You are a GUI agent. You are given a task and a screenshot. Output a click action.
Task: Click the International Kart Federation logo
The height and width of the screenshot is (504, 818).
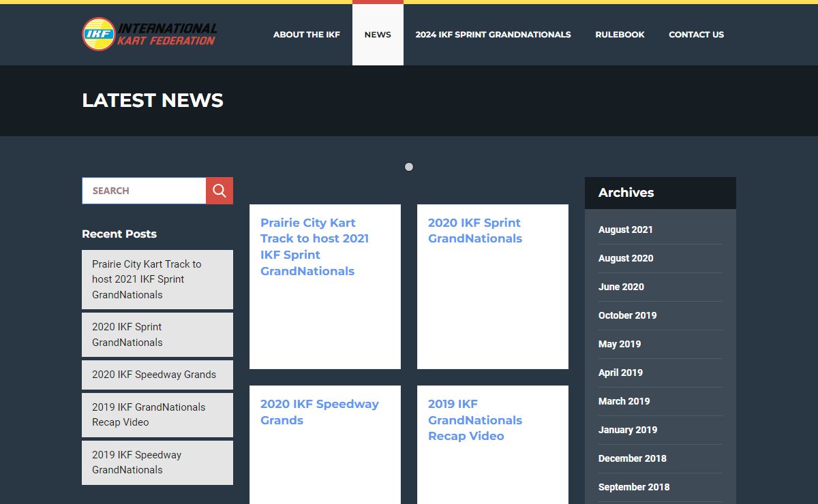(x=150, y=34)
